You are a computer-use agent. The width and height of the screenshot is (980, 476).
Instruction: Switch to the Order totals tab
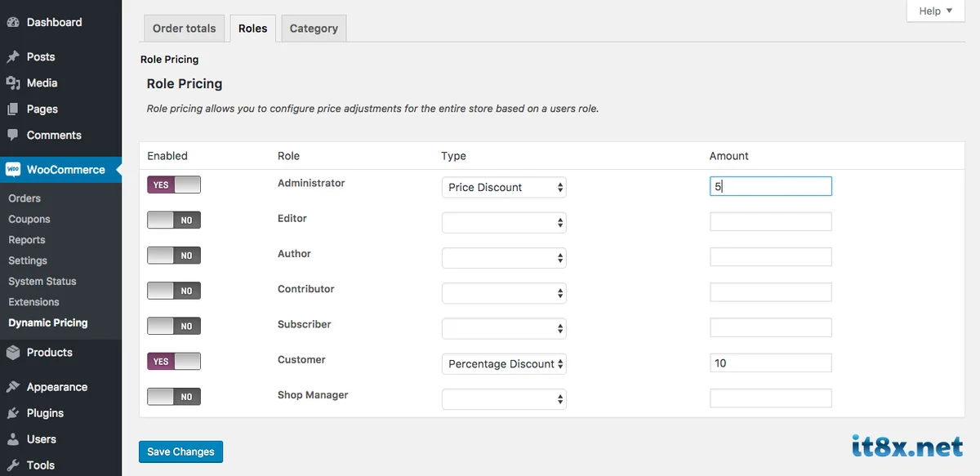(x=185, y=28)
